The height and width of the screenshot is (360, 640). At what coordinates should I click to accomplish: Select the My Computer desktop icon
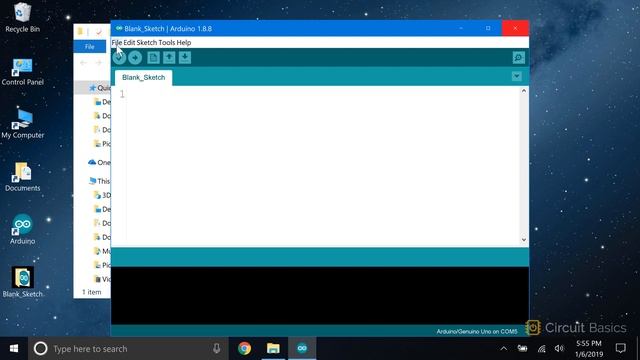22,124
